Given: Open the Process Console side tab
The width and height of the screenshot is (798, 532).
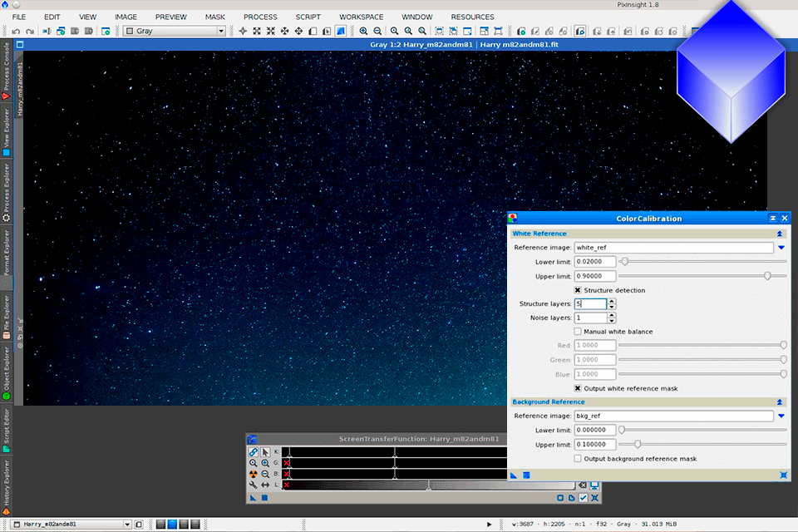Looking at the screenshot, I should [x=6, y=71].
